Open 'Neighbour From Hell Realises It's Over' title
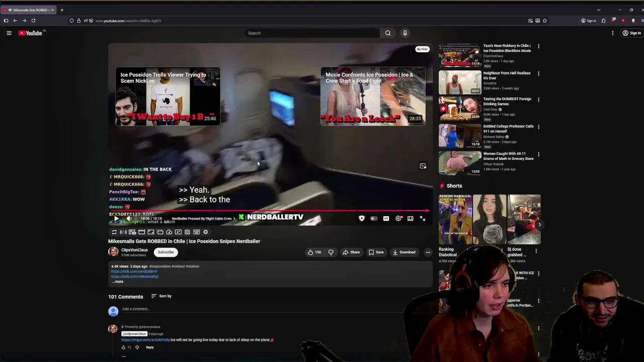 pos(507,75)
